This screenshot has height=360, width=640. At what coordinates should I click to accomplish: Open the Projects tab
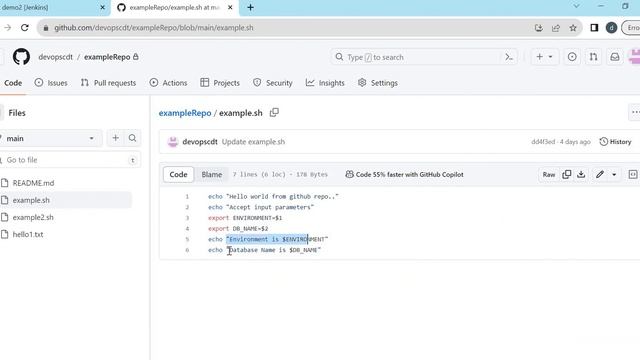[x=220, y=83]
